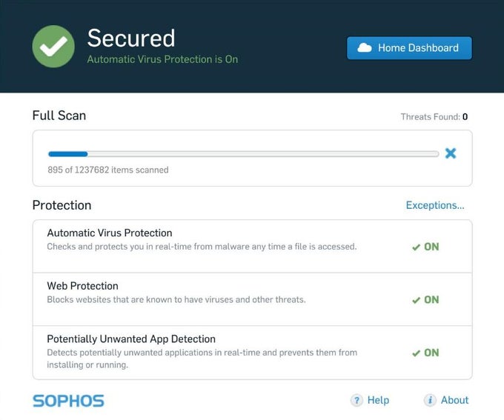This screenshot has width=504, height=420.
Task: Open the About link
Action: (x=454, y=400)
